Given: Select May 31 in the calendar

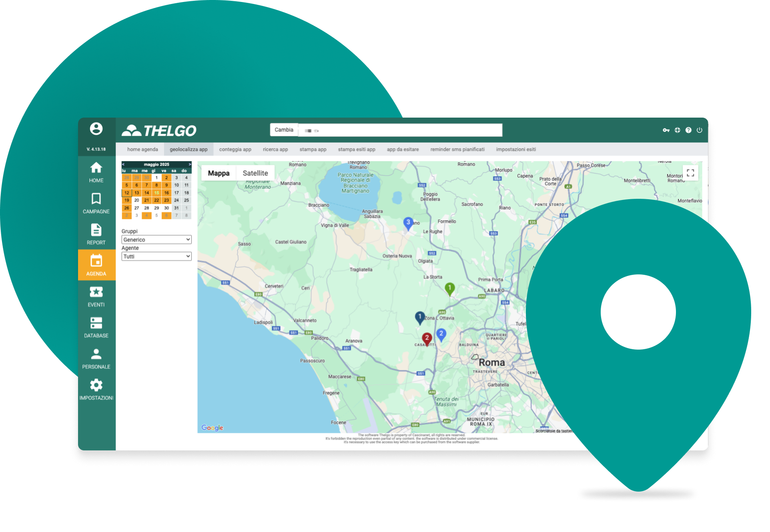Looking at the screenshot, I should pyautogui.click(x=176, y=208).
